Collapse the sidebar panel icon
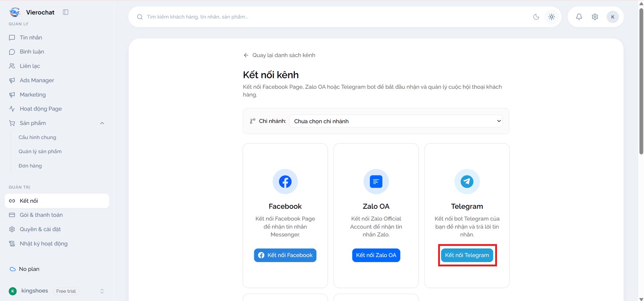 [66, 12]
